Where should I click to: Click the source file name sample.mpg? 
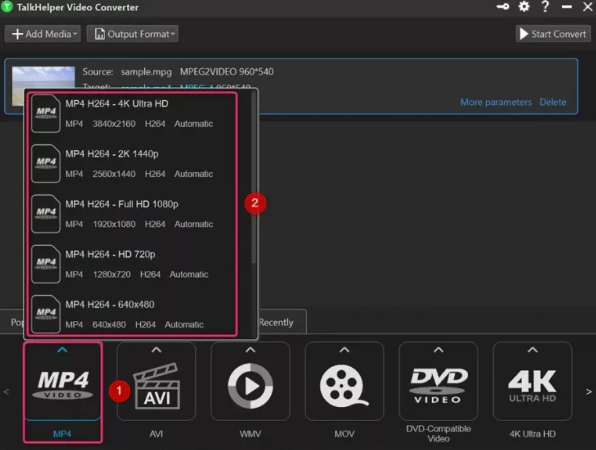point(146,72)
